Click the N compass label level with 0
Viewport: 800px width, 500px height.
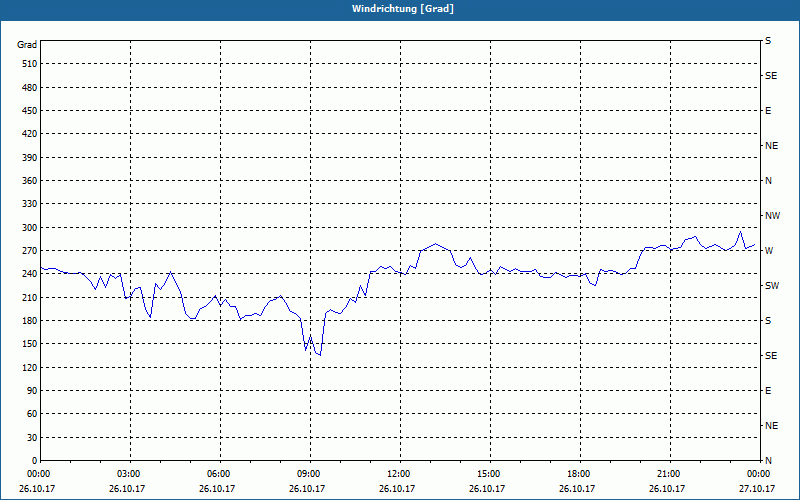pos(768,460)
